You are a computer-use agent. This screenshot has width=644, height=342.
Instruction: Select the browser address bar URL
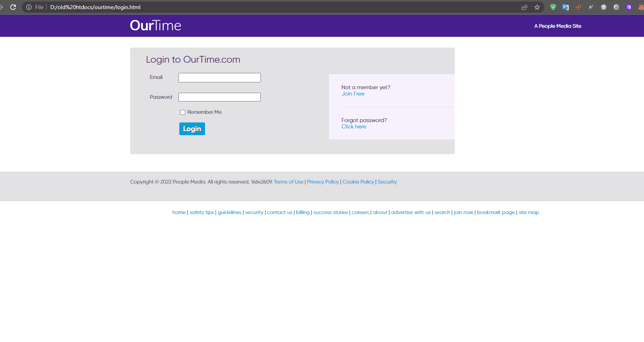click(95, 7)
